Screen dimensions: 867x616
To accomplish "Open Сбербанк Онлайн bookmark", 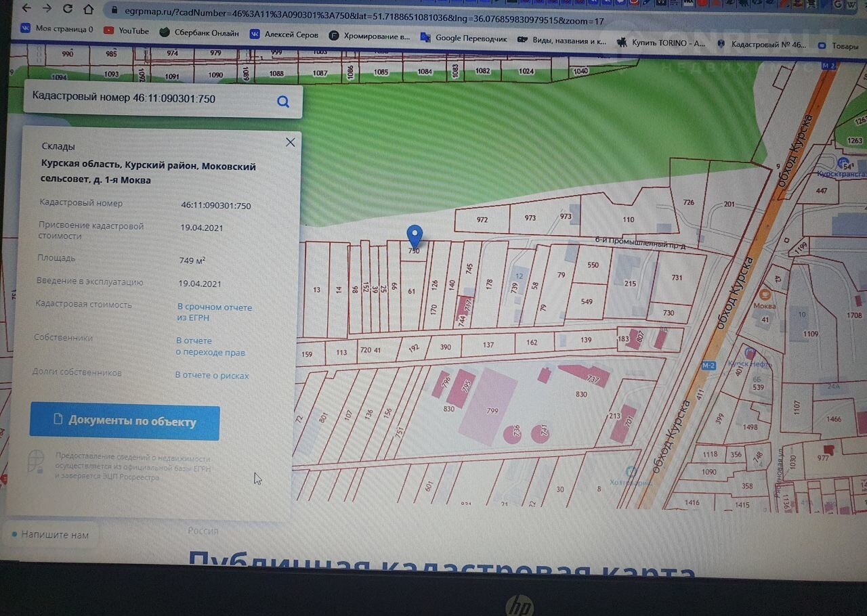I will (199, 32).
